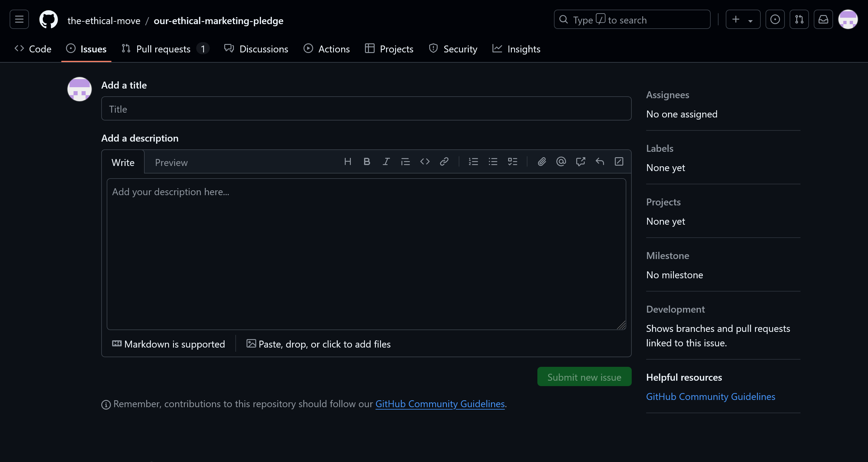Viewport: 868px width, 462px height.
Task: Insert a code snippet
Action: pyautogui.click(x=425, y=162)
